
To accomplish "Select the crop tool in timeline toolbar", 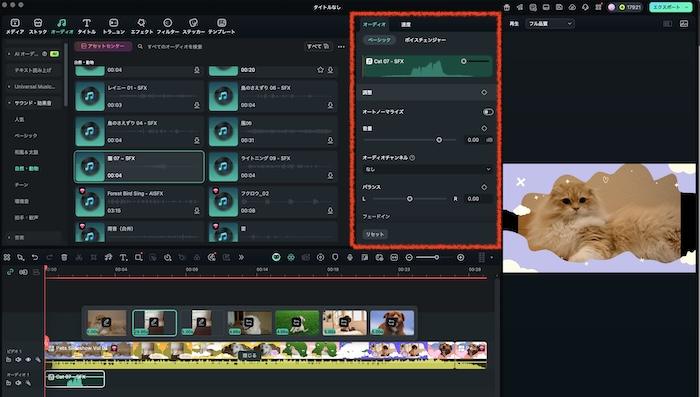I will [x=94, y=257].
